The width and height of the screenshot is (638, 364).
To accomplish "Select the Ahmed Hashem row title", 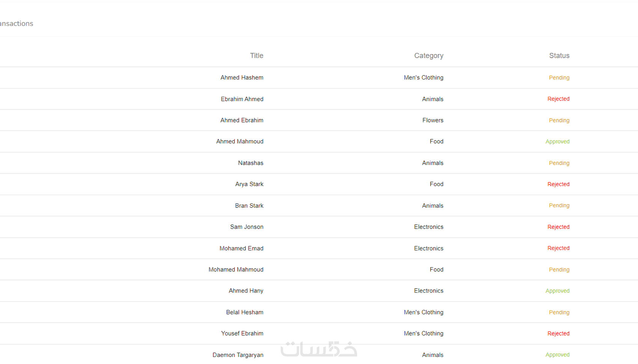I will click(242, 78).
